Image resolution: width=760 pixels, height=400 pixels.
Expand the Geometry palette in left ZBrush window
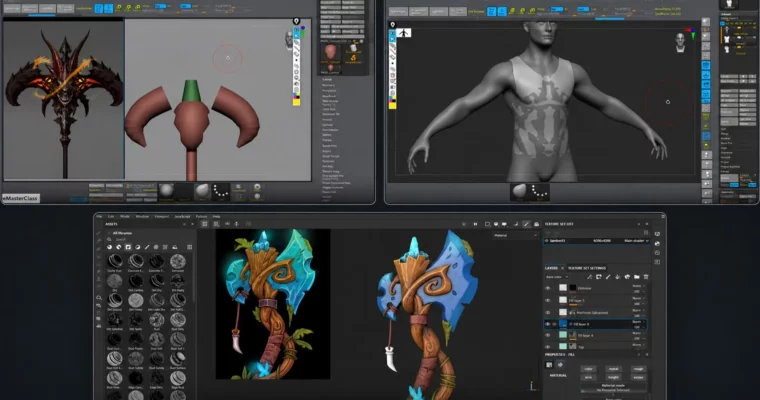(x=329, y=85)
